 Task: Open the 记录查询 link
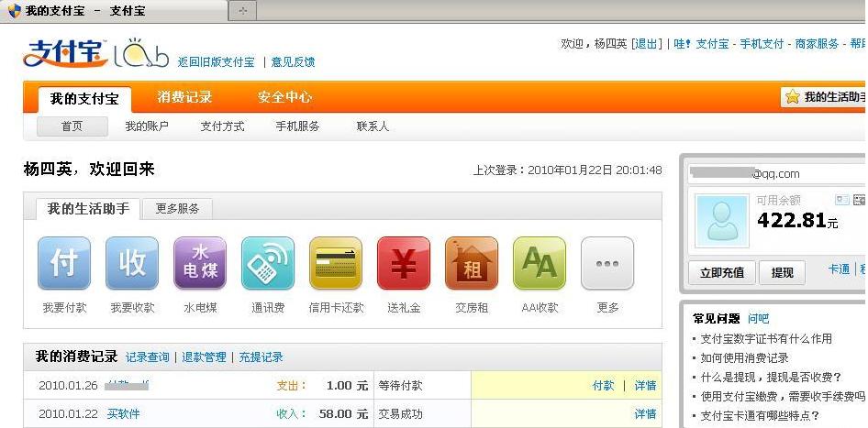(x=147, y=357)
